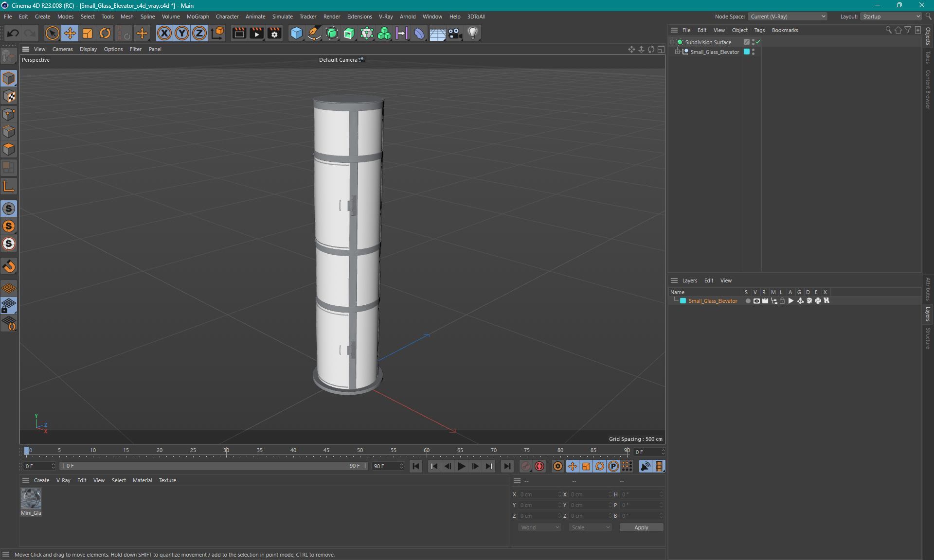
Task: Select the Rotate tool
Action: click(105, 33)
